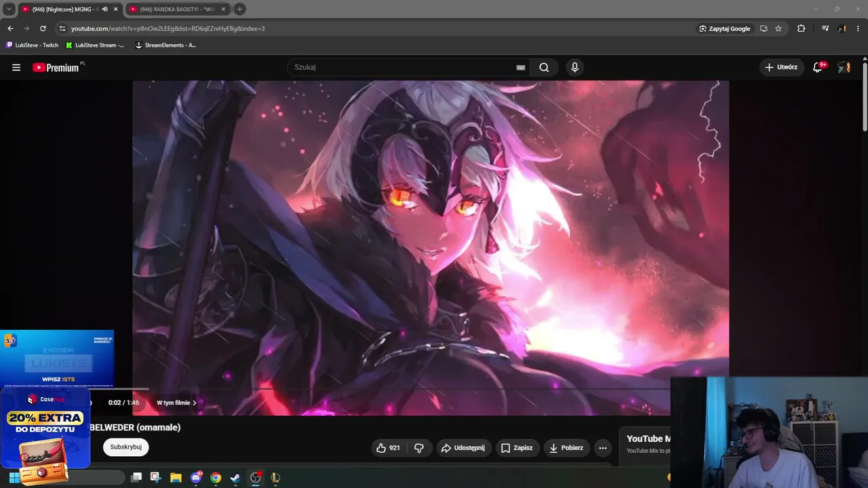The width and height of the screenshot is (868, 488).
Task: Open Task View on the taskbar
Action: (136, 477)
